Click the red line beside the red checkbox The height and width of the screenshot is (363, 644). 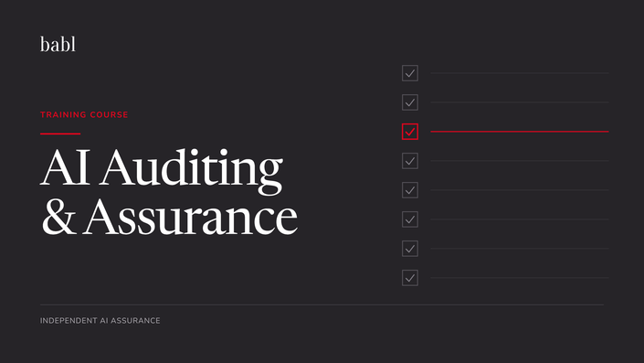coord(520,132)
